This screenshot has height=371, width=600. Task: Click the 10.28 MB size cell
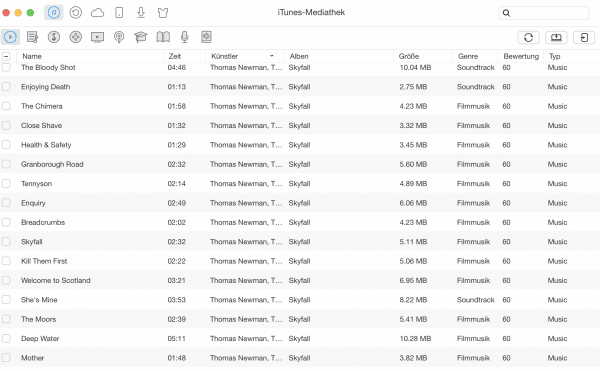[415, 338]
